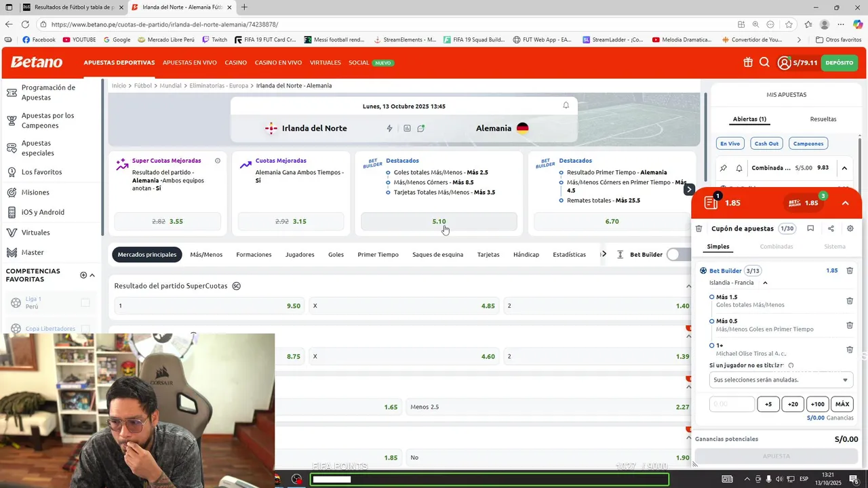Open the Windows notification center icon

(853, 479)
